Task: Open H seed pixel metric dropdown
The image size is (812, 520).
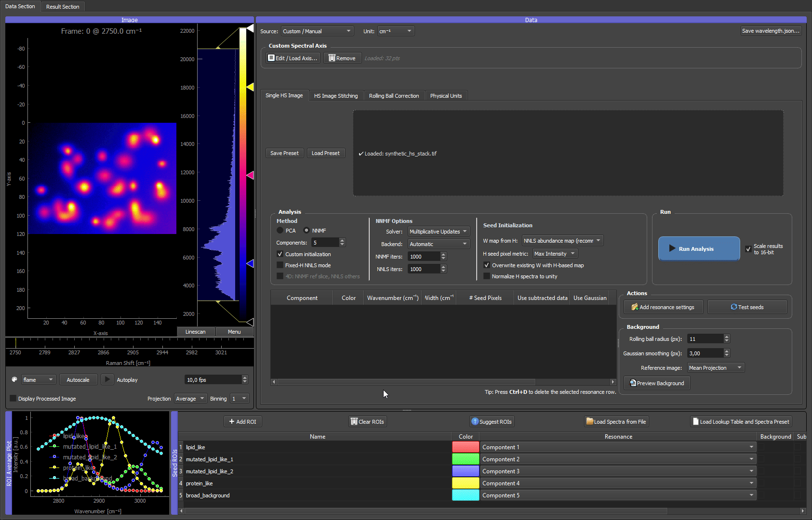Action: (x=555, y=254)
